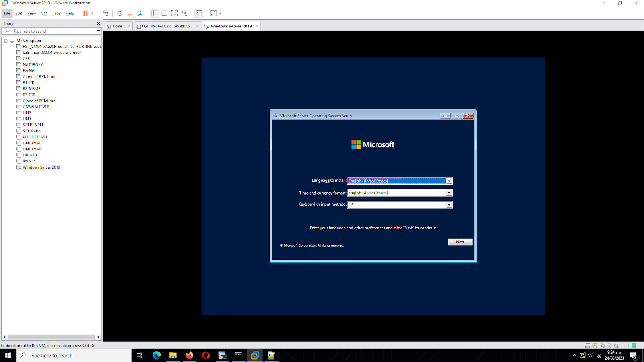Click the Task View taskbar icon
Viewport: 644px width, 362px height.
coord(140,355)
